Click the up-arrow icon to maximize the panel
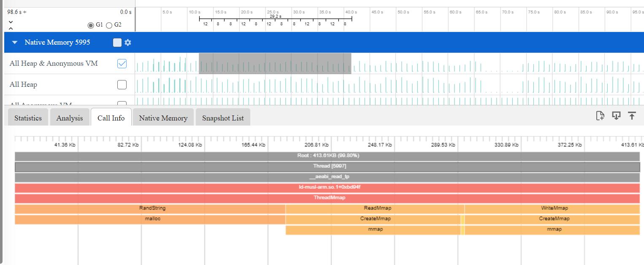 pos(632,116)
